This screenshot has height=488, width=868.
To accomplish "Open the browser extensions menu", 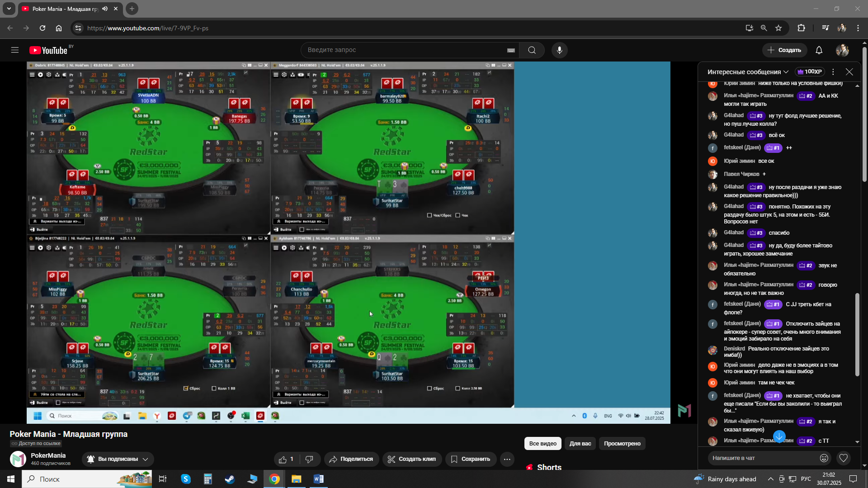I will click(801, 28).
